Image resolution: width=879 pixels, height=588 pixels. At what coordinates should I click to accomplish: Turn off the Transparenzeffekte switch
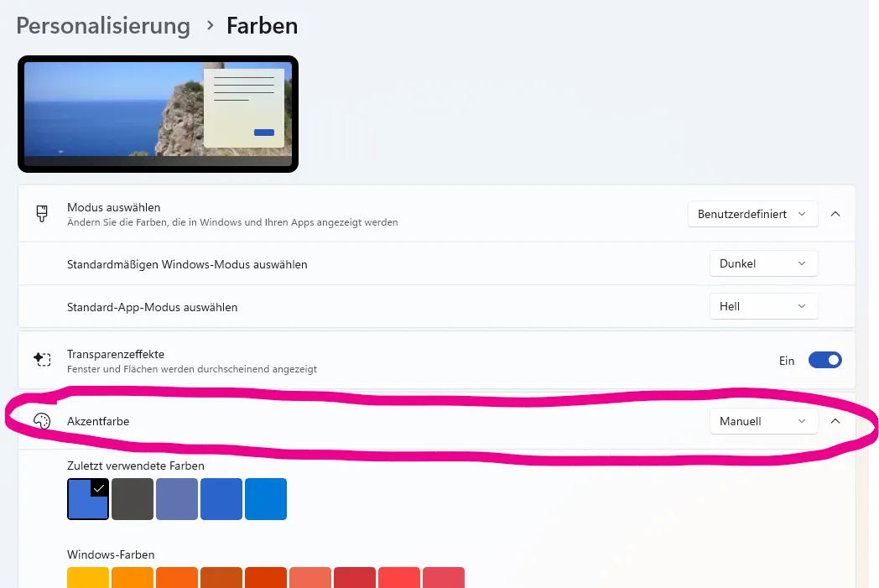pyautogui.click(x=824, y=361)
